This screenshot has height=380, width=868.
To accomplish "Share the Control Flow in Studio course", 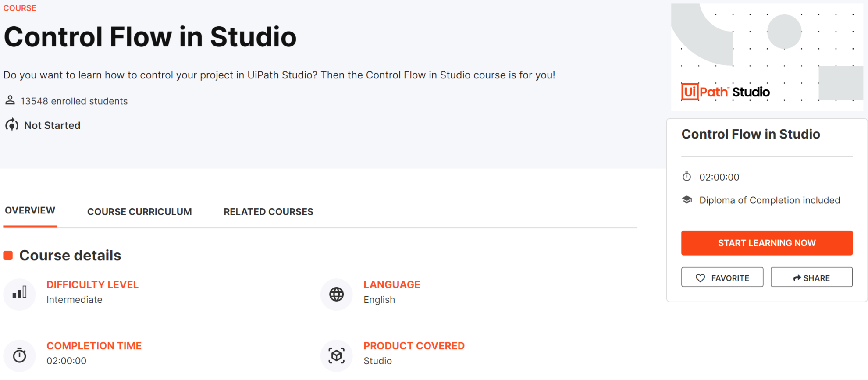I will tap(811, 277).
